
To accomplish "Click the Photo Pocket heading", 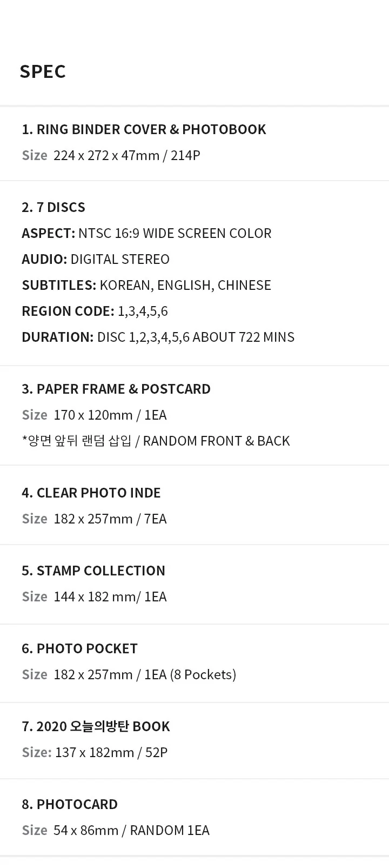I will point(79,648).
